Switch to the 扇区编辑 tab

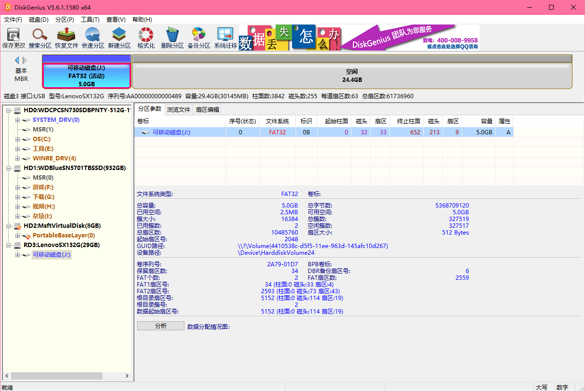coord(207,109)
